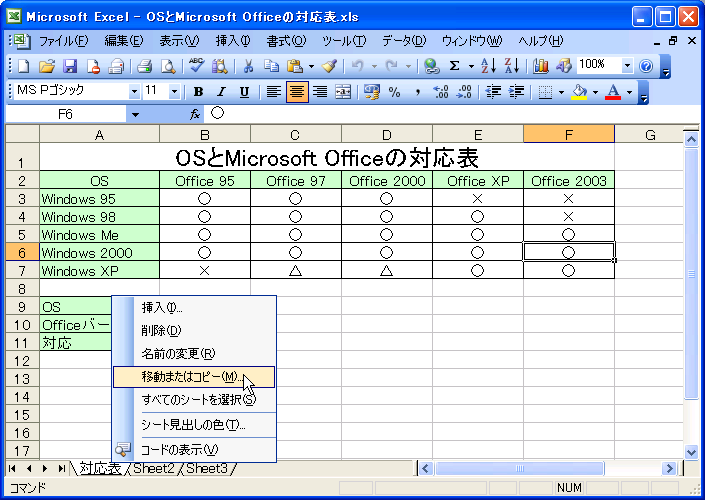705x500 pixels.
Task: Click the Save floppy disk icon
Action: pyautogui.click(x=70, y=66)
